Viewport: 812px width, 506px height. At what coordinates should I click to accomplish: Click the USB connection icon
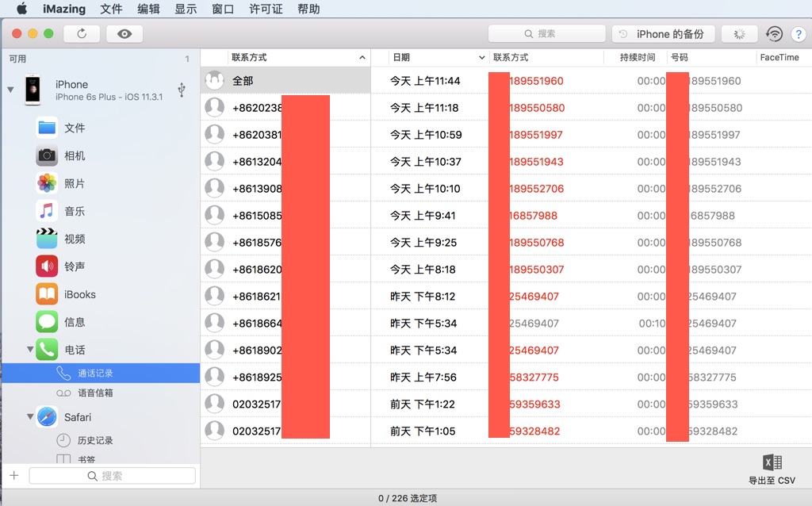click(182, 90)
